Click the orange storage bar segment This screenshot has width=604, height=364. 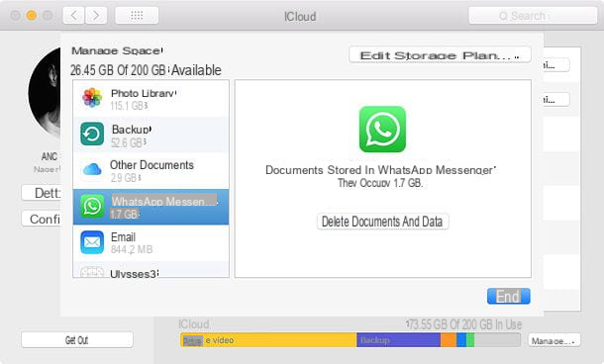[449, 340]
